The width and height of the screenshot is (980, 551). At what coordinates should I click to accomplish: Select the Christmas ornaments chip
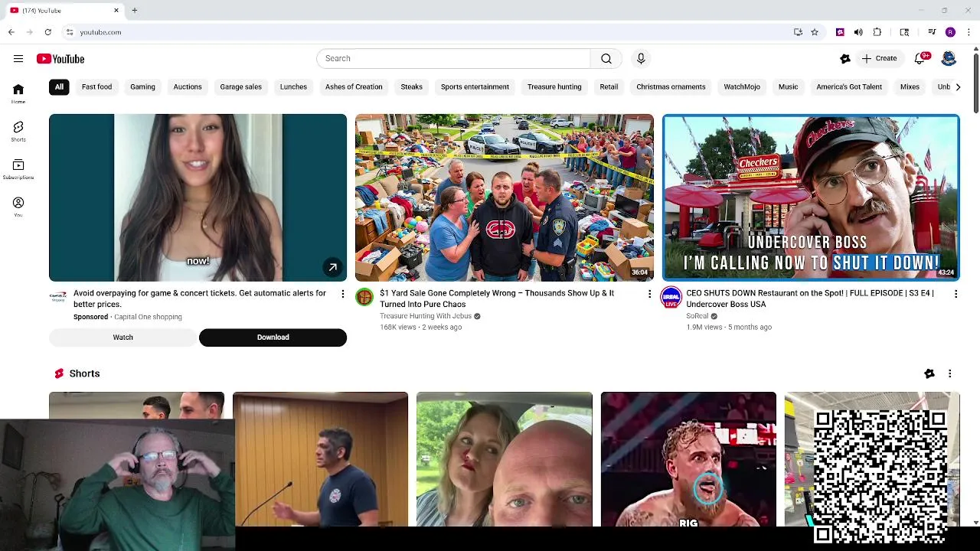(671, 87)
